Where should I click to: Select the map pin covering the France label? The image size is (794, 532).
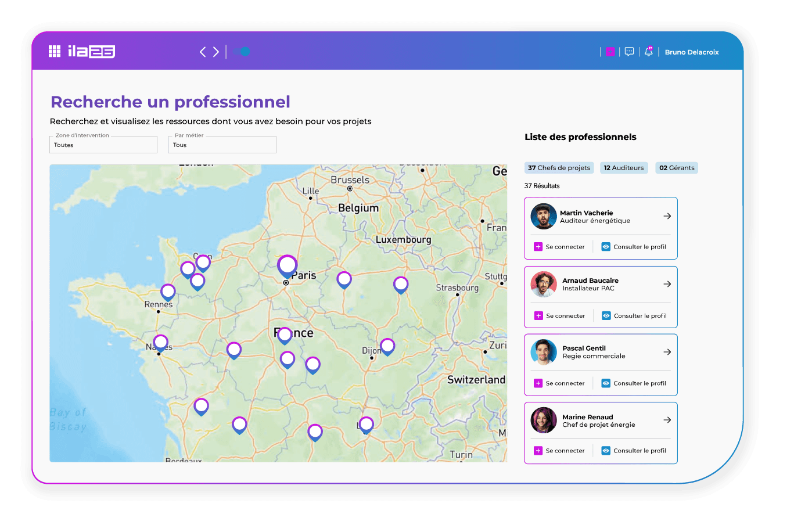point(285,336)
